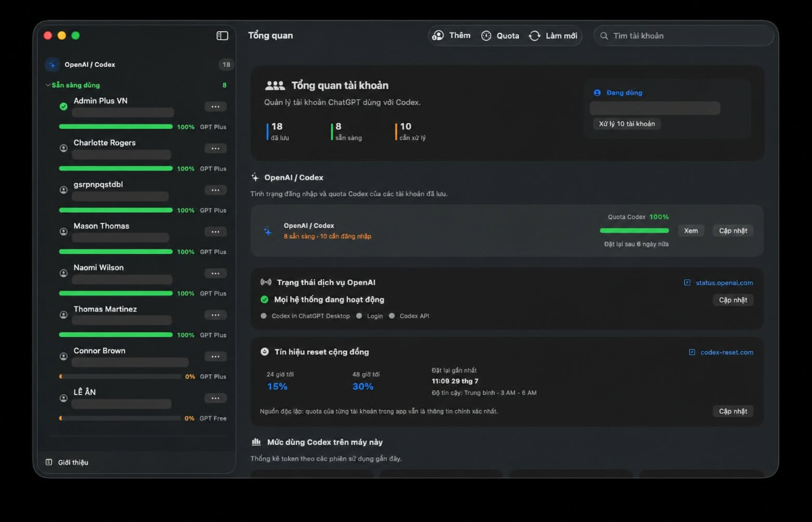
Task: Toggle the sidebar panel icon
Action: (x=222, y=36)
